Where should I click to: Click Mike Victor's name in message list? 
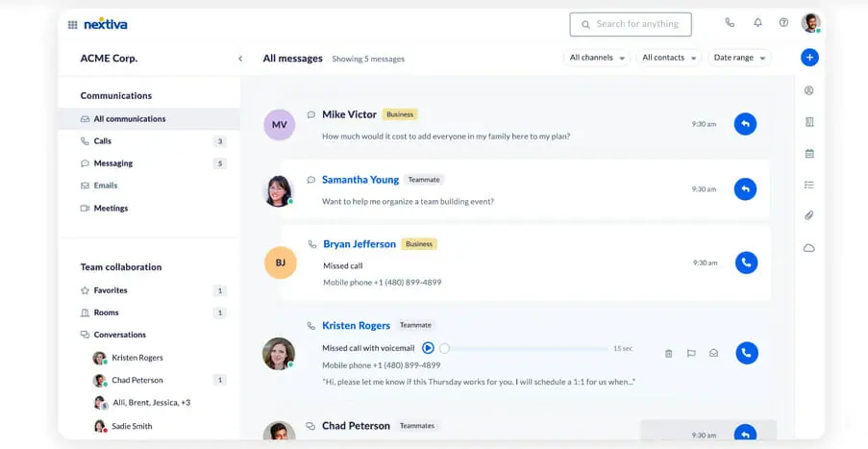coord(349,114)
